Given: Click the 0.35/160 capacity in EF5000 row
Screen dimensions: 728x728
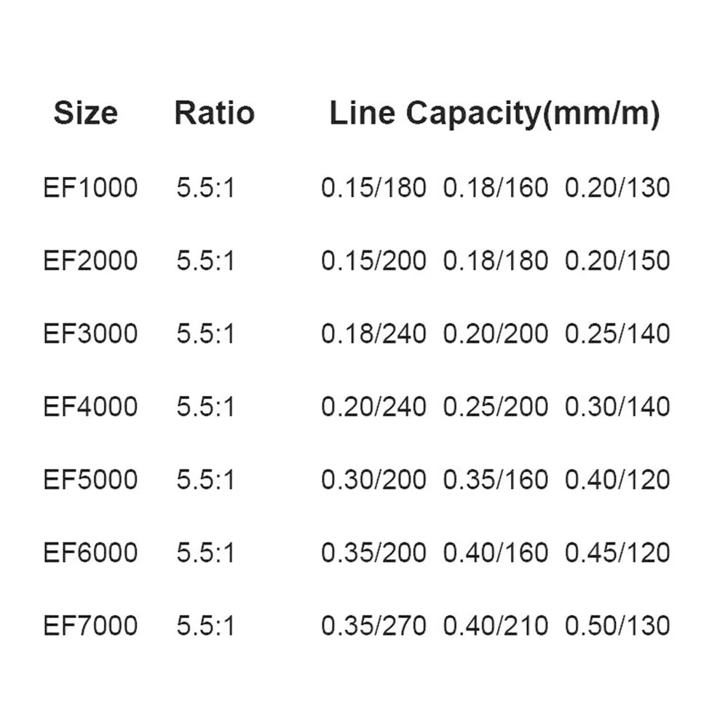Looking at the screenshot, I should tap(495, 480).
